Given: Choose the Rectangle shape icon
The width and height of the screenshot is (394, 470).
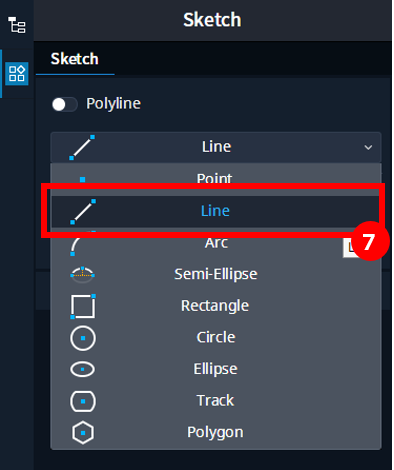Looking at the screenshot, I should (83, 306).
